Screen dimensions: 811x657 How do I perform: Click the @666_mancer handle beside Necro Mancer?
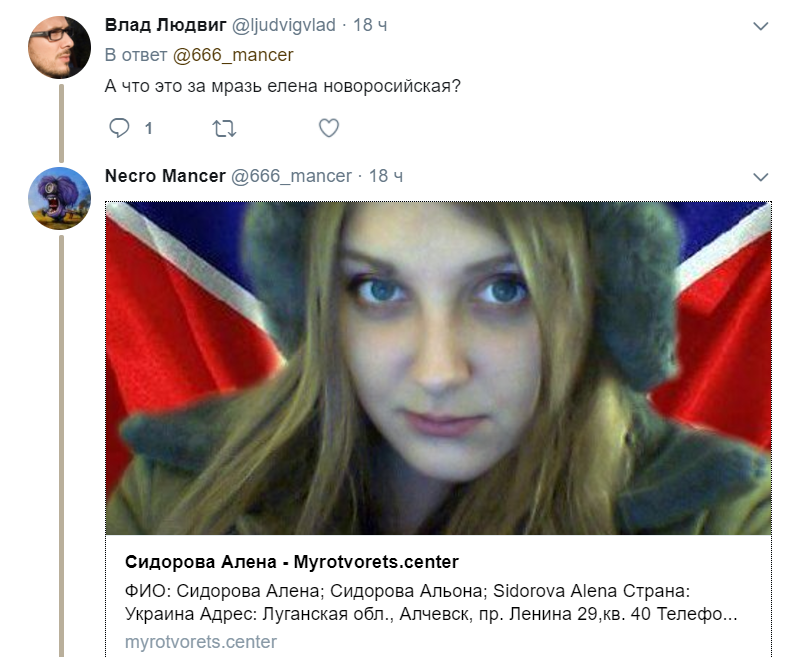(291, 176)
